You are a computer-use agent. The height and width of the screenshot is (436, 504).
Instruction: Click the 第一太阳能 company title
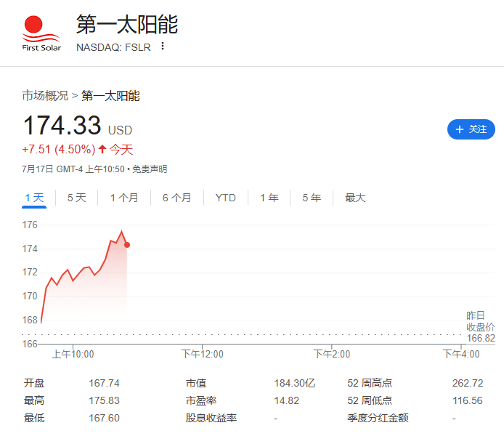(x=127, y=24)
